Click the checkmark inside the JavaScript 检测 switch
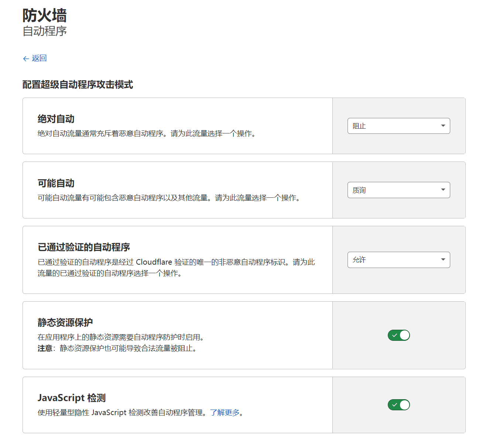 click(x=394, y=405)
